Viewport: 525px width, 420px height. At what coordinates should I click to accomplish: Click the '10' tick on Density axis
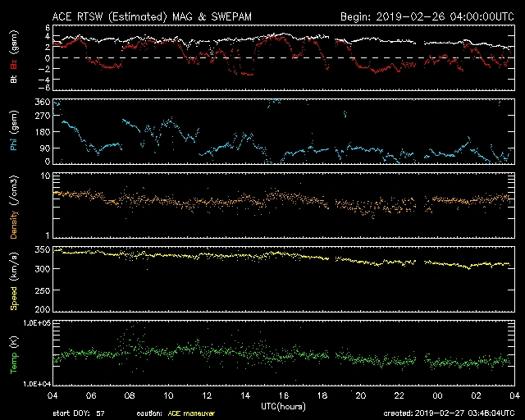[46, 176]
